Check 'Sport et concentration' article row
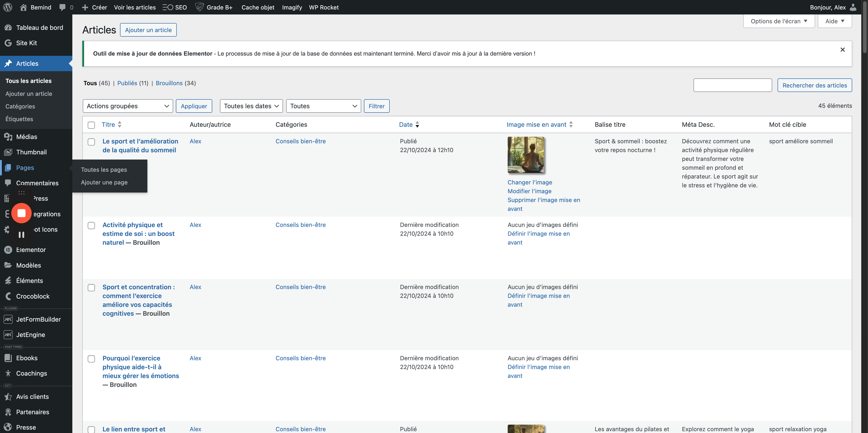The image size is (868, 433). coord(91,287)
